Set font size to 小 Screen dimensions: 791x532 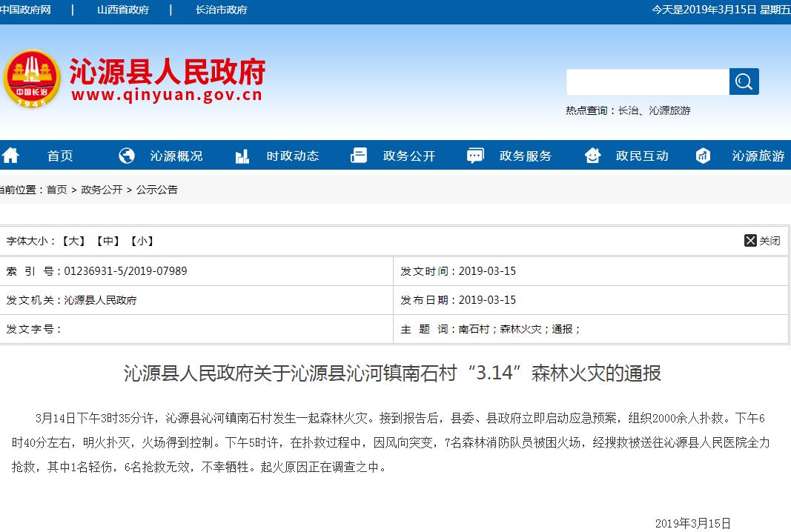[142, 241]
